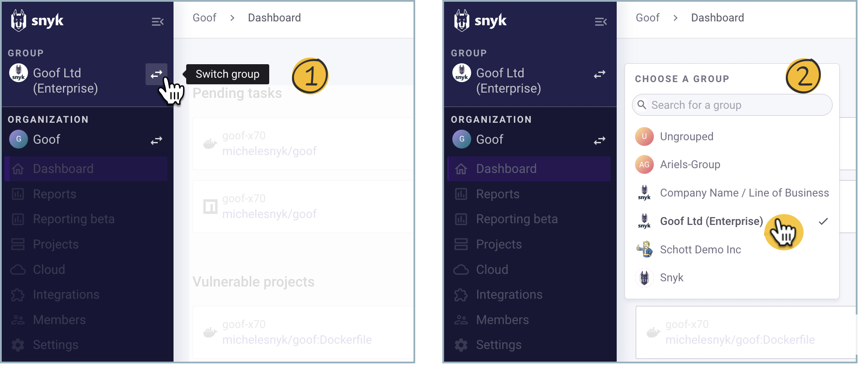This screenshot has height=366, width=868.
Task: Click the magnifier icon in group search
Action: pyautogui.click(x=642, y=105)
